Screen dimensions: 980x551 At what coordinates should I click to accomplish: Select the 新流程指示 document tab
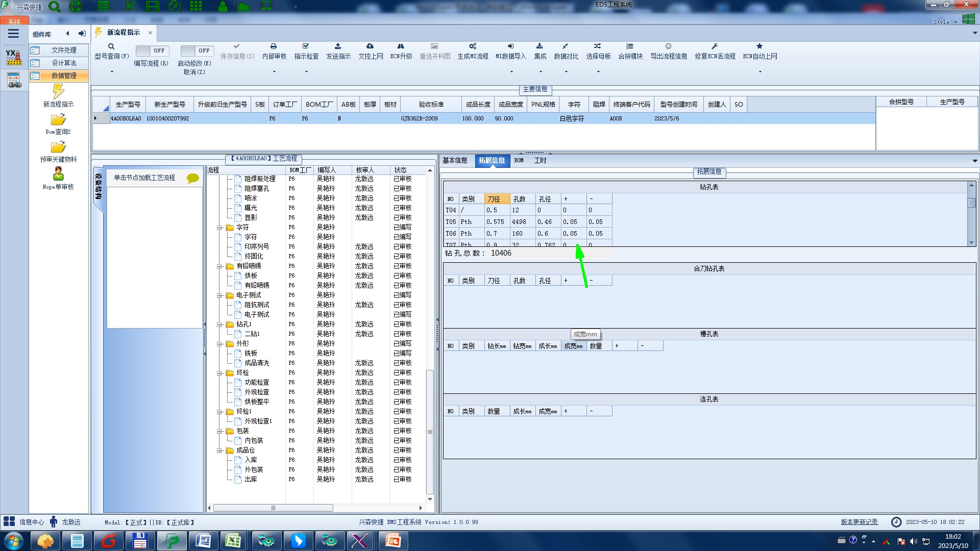click(x=123, y=33)
